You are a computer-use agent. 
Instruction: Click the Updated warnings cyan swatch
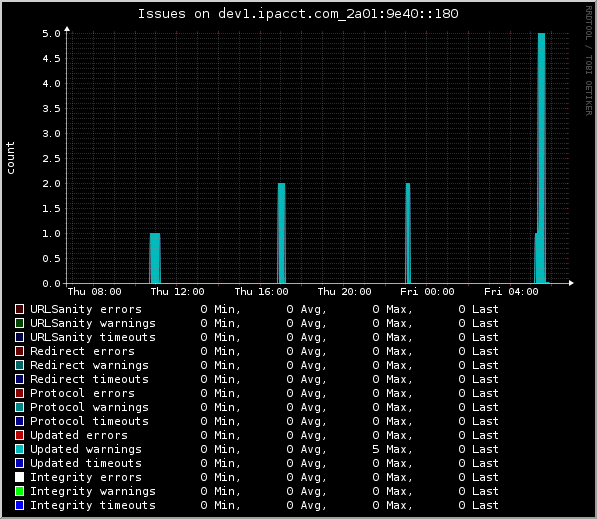tap(19, 449)
